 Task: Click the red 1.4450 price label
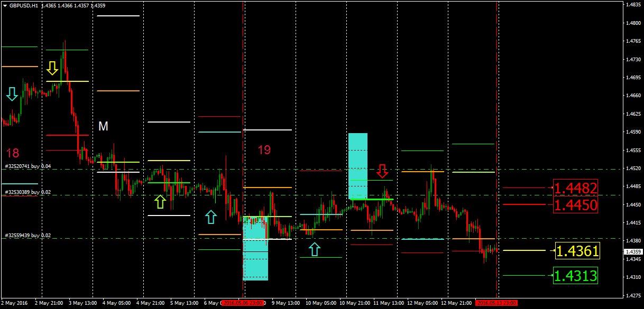point(576,205)
